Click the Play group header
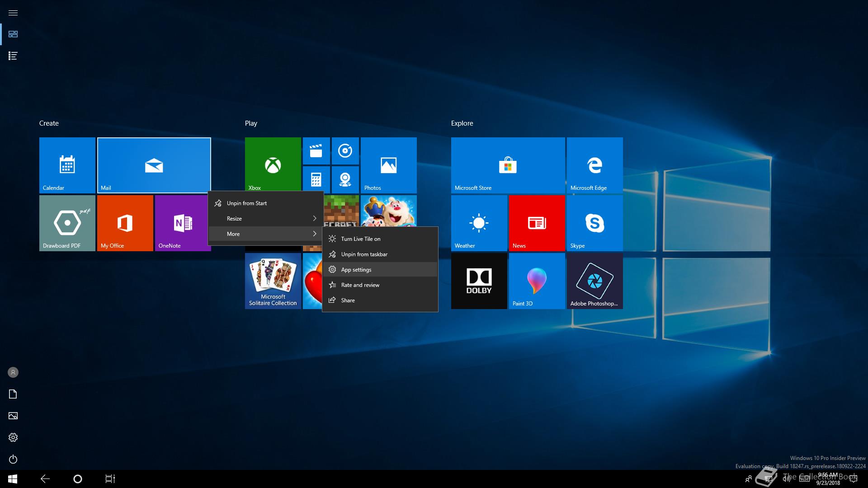Image resolution: width=868 pixels, height=488 pixels. pyautogui.click(x=251, y=123)
